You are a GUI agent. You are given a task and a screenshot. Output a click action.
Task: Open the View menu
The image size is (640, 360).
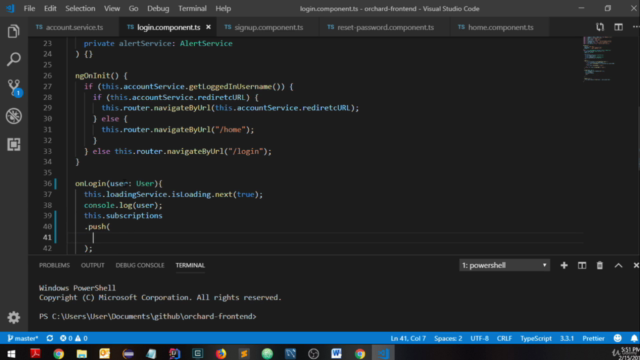[111, 9]
